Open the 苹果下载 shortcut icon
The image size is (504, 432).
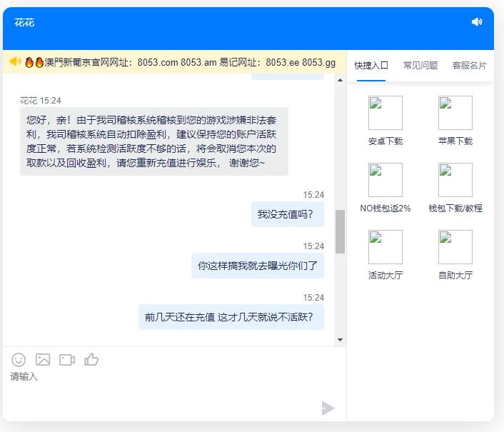[x=455, y=113]
